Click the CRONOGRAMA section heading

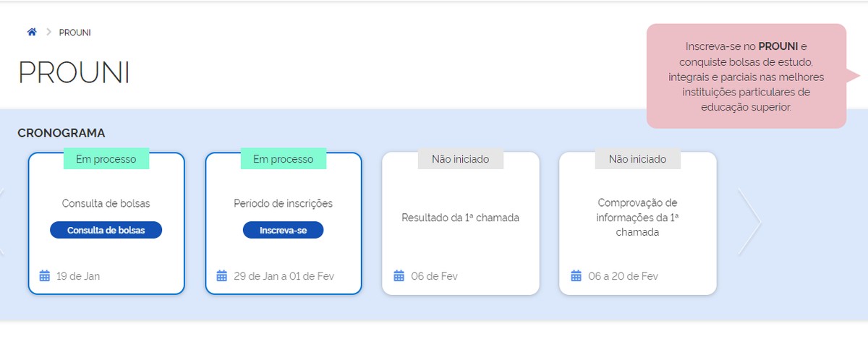tap(61, 133)
